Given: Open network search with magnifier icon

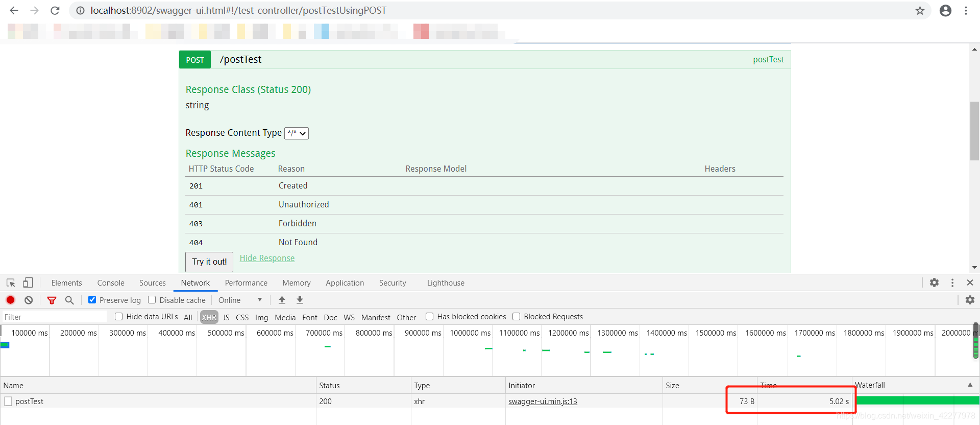Looking at the screenshot, I should click(x=69, y=300).
